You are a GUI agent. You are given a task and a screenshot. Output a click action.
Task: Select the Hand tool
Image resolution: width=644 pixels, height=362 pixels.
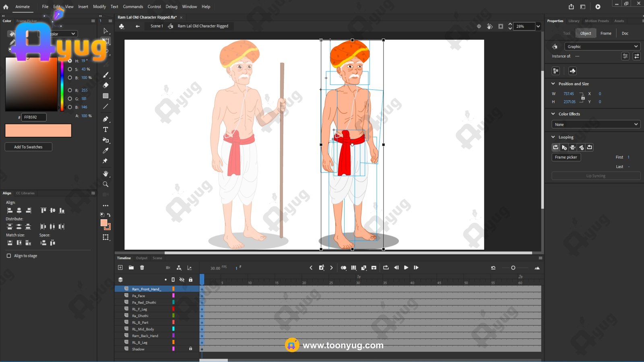coord(105,174)
